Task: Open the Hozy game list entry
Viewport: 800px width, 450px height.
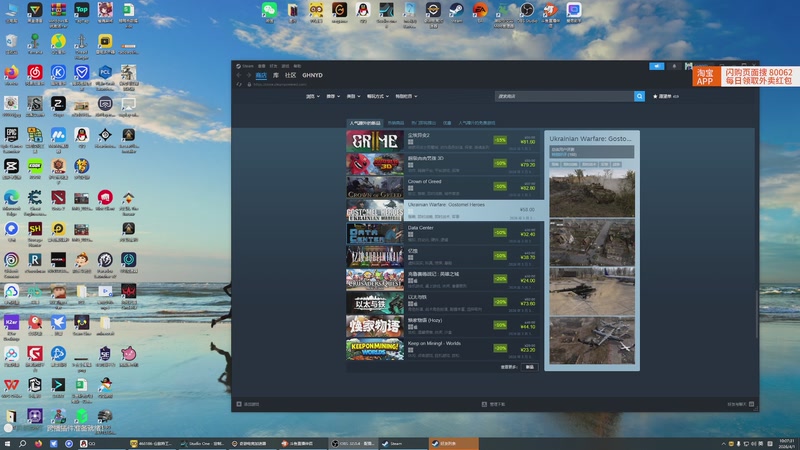Action: [443, 326]
